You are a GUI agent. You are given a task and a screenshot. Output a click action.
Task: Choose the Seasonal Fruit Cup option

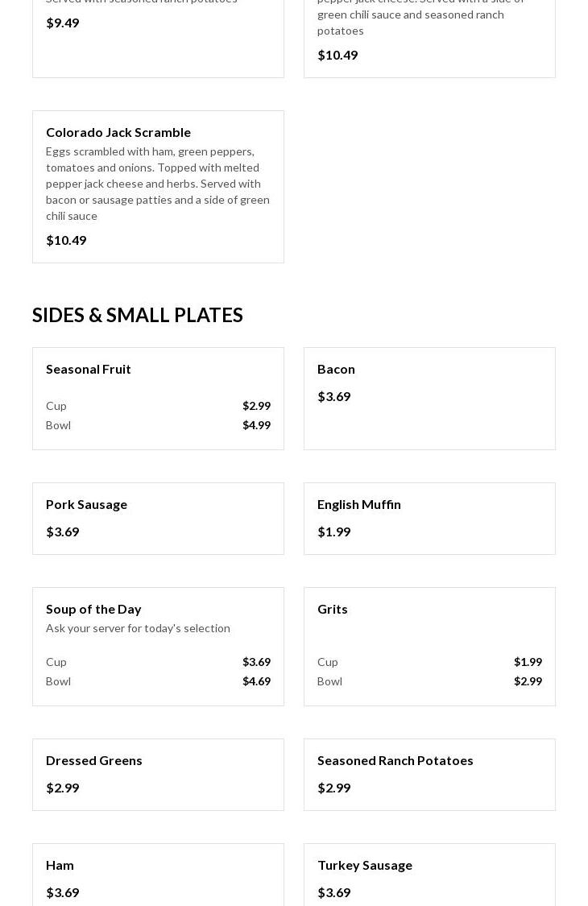click(x=56, y=406)
